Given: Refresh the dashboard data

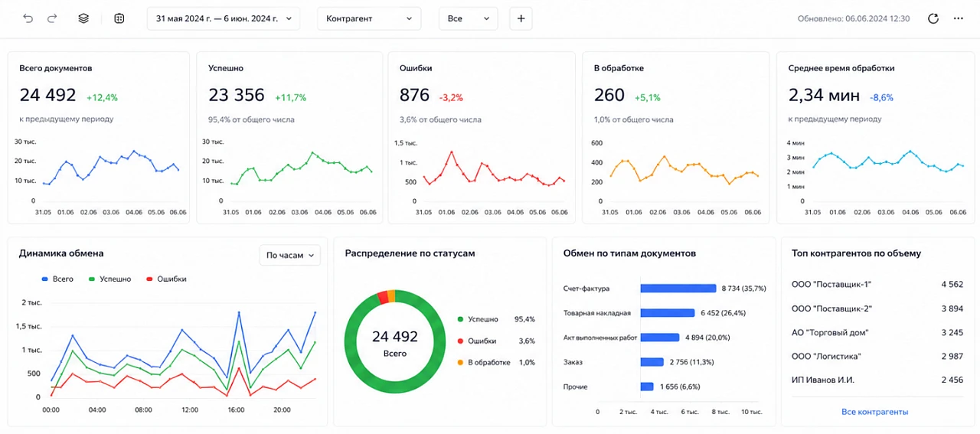Looking at the screenshot, I should 933,18.
